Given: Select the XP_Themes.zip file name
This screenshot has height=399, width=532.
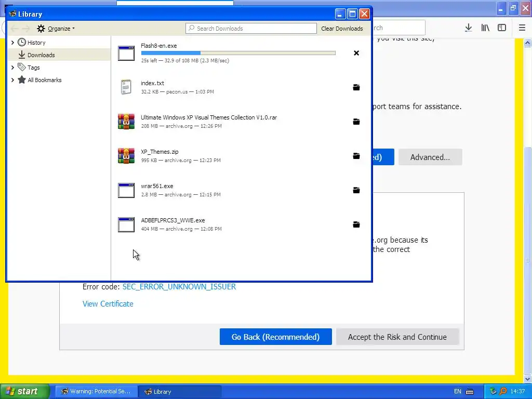Looking at the screenshot, I should point(159,152).
